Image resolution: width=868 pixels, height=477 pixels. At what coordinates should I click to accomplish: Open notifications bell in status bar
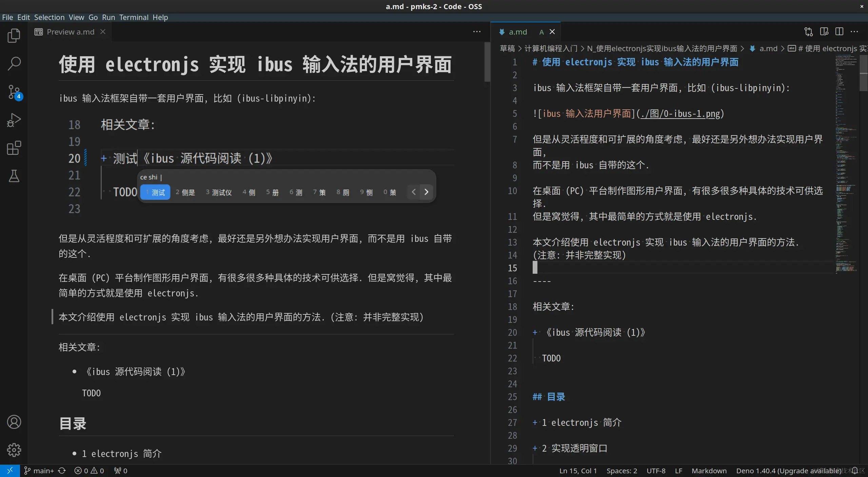pos(854,471)
